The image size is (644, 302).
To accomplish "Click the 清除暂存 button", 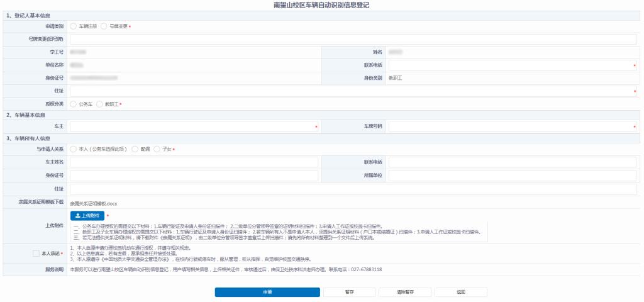I will [x=404, y=293].
